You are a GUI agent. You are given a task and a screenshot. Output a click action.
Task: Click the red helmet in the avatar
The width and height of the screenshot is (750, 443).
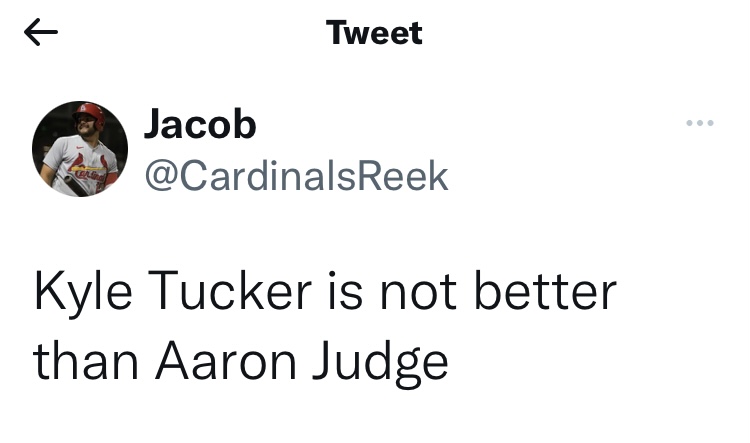click(90, 114)
